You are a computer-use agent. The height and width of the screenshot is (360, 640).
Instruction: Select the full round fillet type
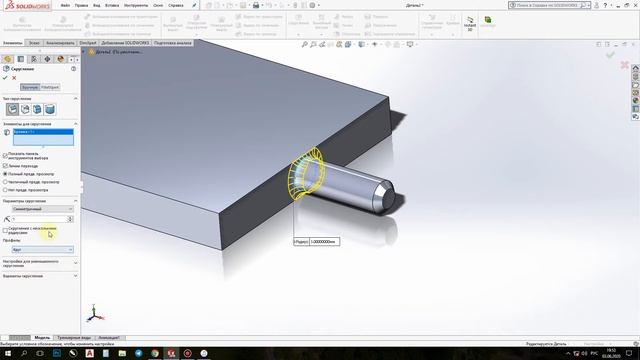[50, 109]
